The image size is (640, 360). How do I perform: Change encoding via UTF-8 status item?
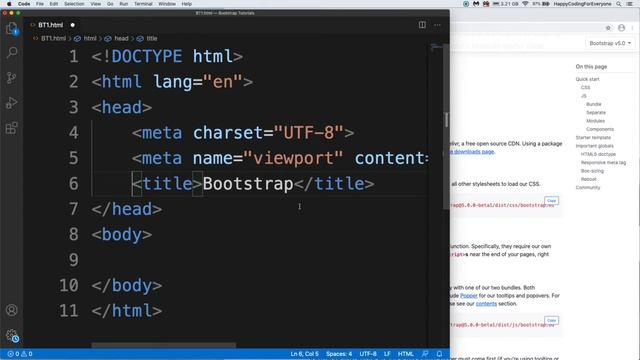pyautogui.click(x=368, y=354)
